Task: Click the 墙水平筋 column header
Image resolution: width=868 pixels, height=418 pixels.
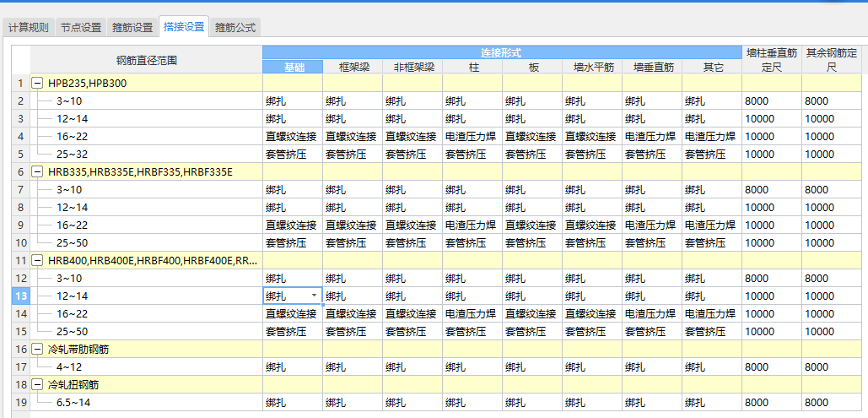Action: click(592, 67)
